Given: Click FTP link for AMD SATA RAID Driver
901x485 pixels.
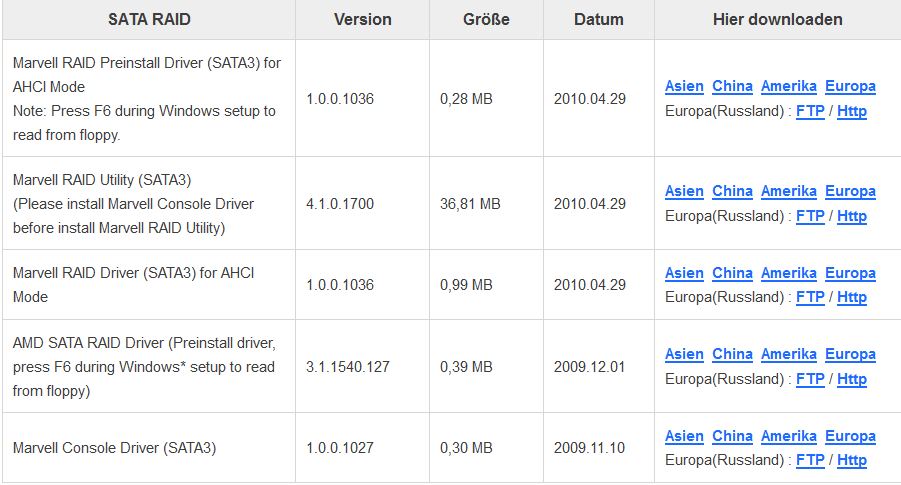Looking at the screenshot, I should pyautogui.click(x=810, y=379).
